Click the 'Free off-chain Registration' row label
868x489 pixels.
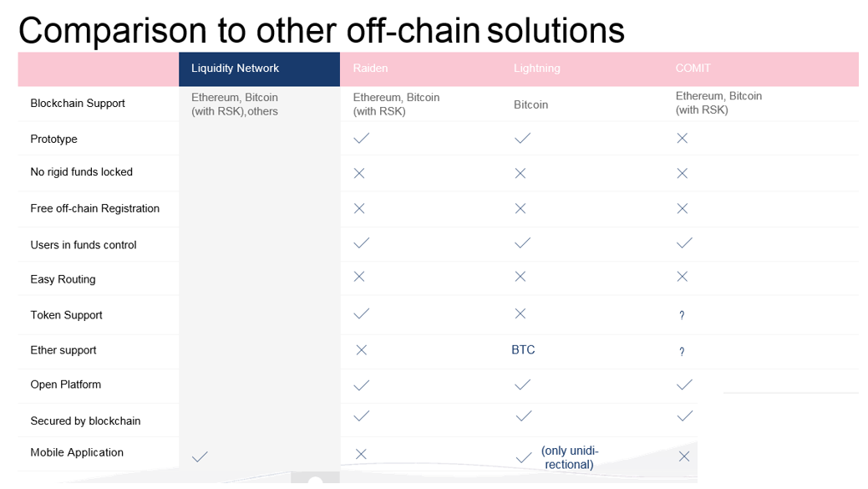[94, 208]
